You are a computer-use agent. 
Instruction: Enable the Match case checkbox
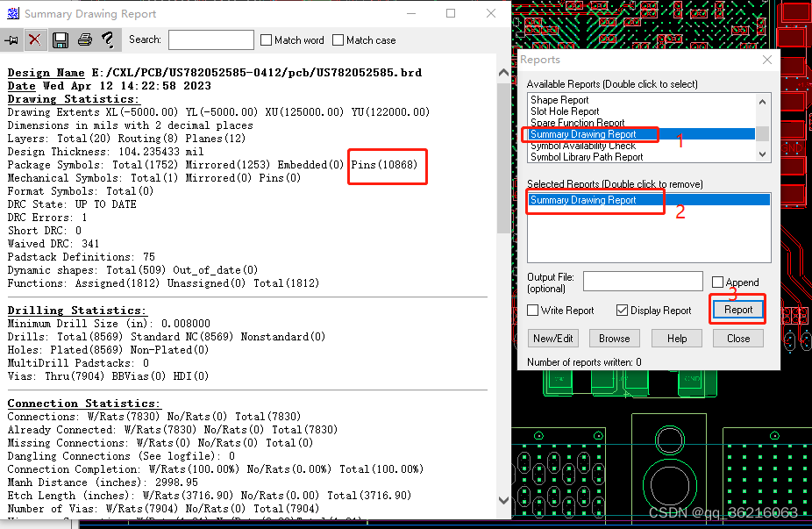click(338, 40)
